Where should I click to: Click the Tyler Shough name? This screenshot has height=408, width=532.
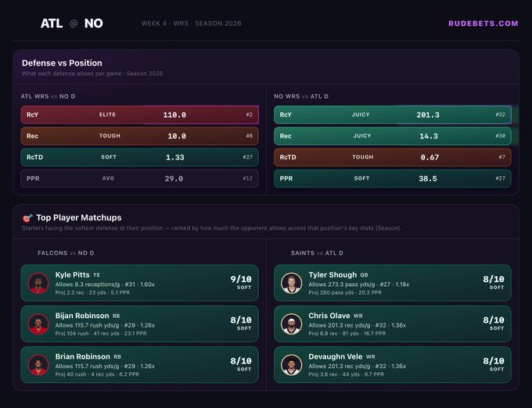332,275
